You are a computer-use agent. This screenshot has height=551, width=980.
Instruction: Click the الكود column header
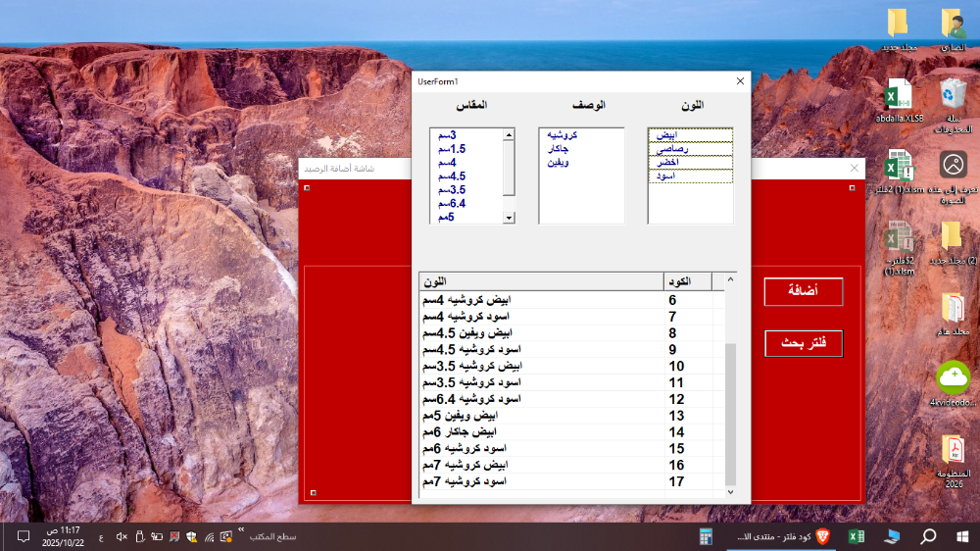(687, 281)
